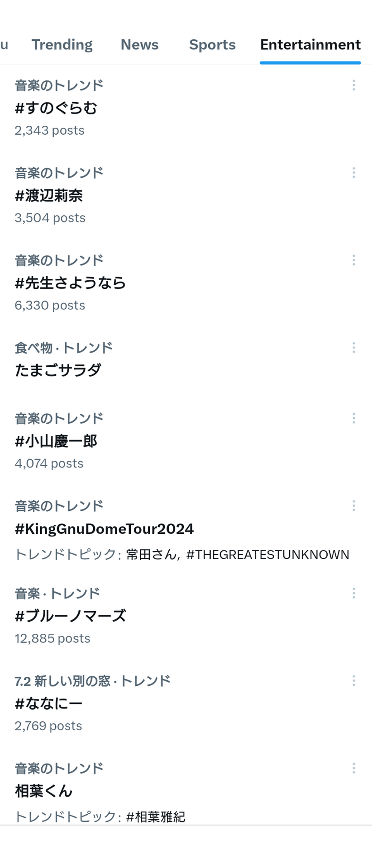Open the 常田さん related topic
The image size is (372, 868).
click(151, 555)
